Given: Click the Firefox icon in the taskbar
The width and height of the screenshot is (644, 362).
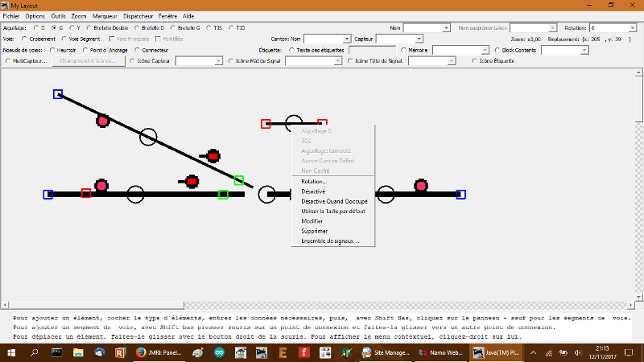Looking at the screenshot, I should point(139,353).
